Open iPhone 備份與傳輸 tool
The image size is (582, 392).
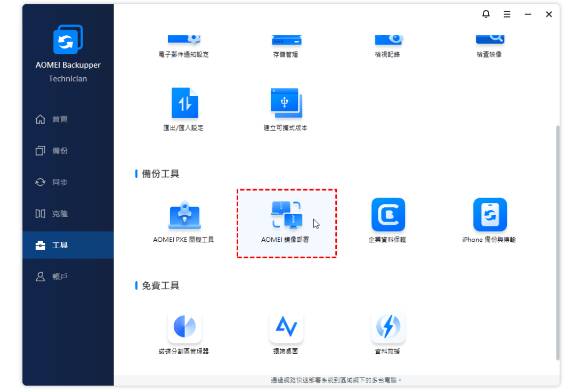489,220
